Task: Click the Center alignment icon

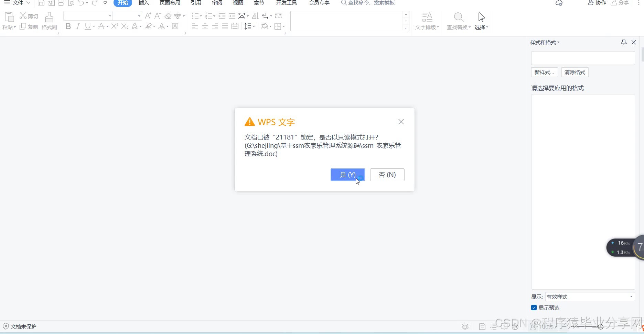Action: tap(205, 26)
